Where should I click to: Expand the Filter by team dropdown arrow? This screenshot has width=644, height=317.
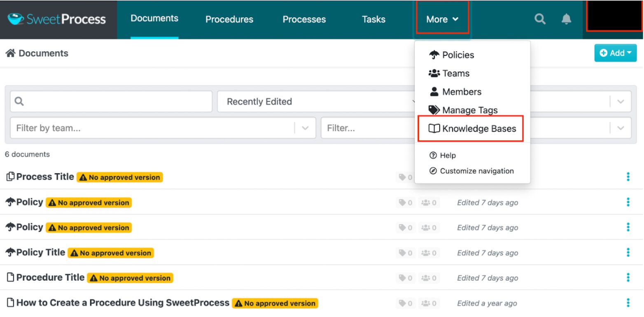(305, 128)
